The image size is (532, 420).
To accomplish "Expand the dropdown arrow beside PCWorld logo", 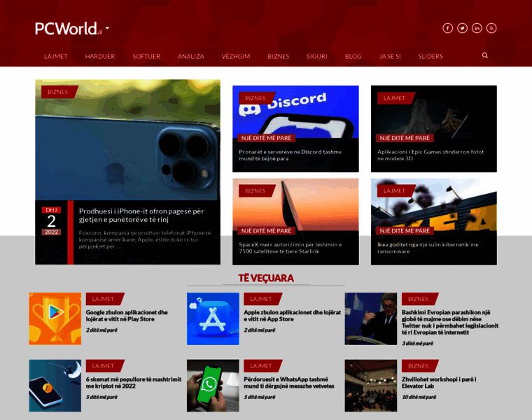I will point(107,29).
